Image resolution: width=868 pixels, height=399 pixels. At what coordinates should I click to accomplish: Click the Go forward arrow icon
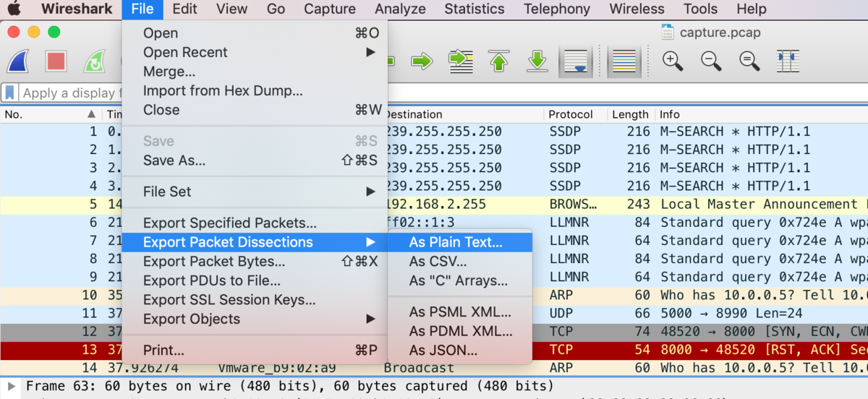tap(422, 61)
